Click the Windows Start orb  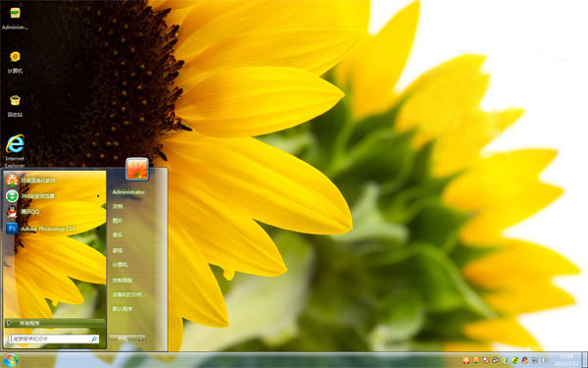click(11, 360)
